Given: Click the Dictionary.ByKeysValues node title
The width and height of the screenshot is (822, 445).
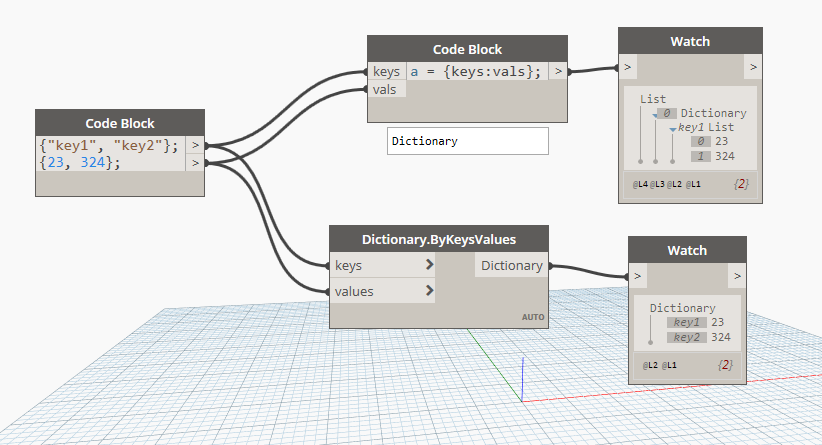Looking at the screenshot, I should (439, 240).
